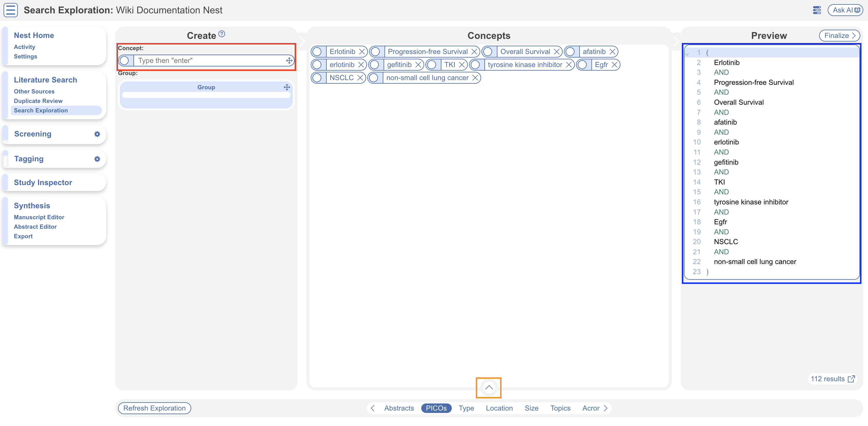Select the Topics tab

tap(560, 408)
